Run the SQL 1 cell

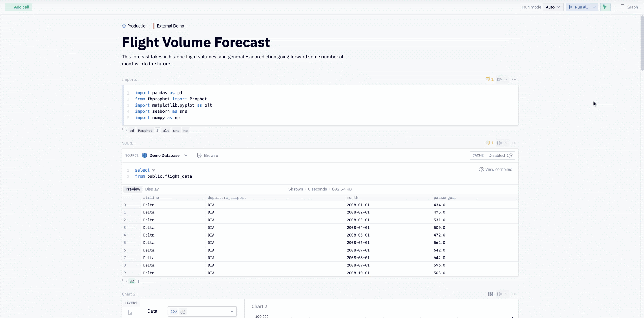[x=499, y=143]
